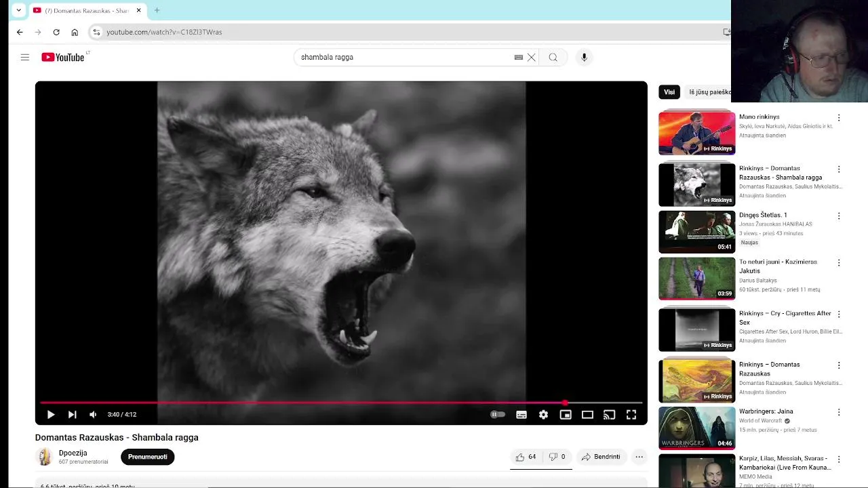Click the address bar URL
Screen dimensions: 868x488
click(164, 32)
